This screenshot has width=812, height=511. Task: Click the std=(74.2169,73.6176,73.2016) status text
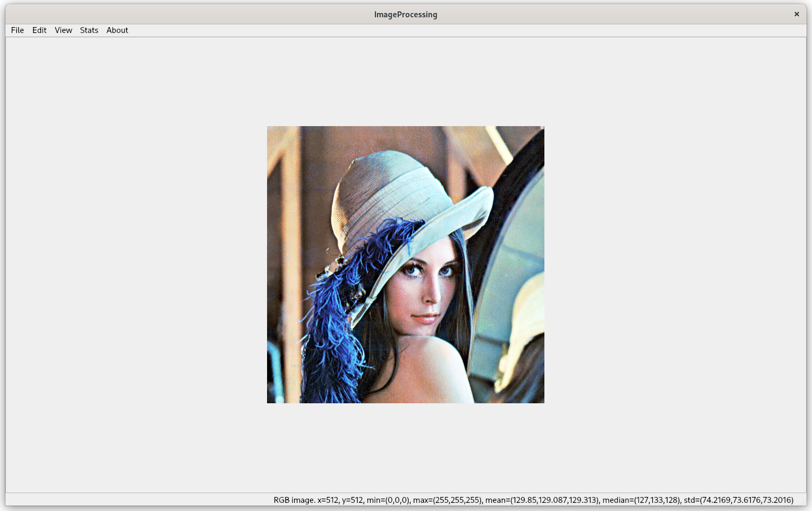tap(738, 500)
